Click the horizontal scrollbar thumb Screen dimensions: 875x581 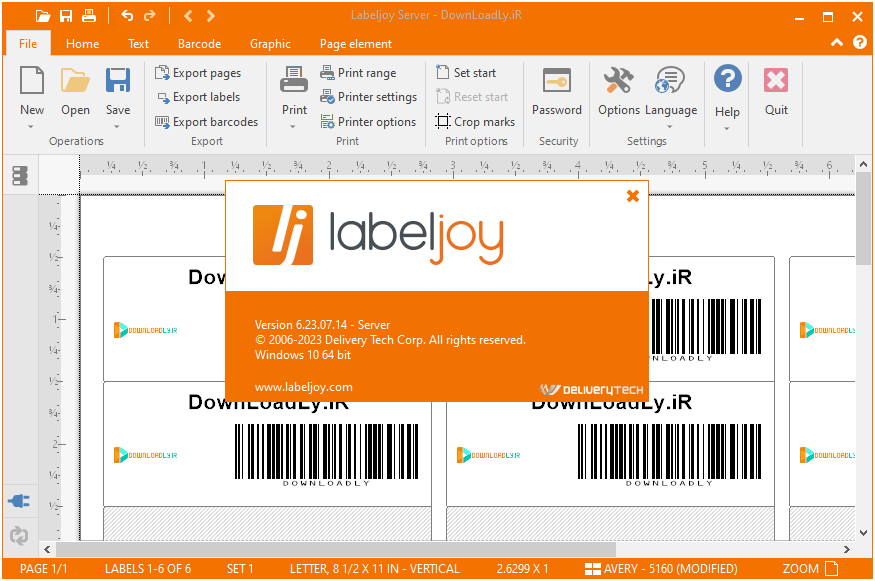336,549
